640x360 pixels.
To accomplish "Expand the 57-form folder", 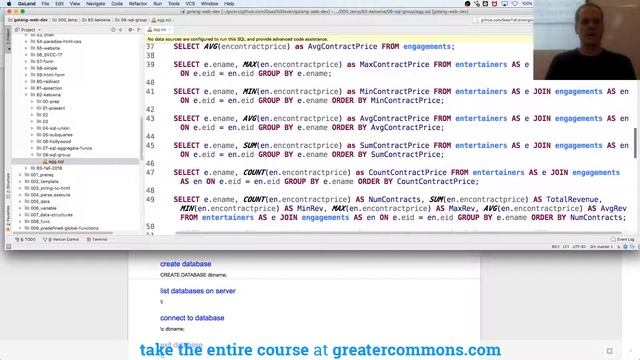I will [x=27, y=61].
